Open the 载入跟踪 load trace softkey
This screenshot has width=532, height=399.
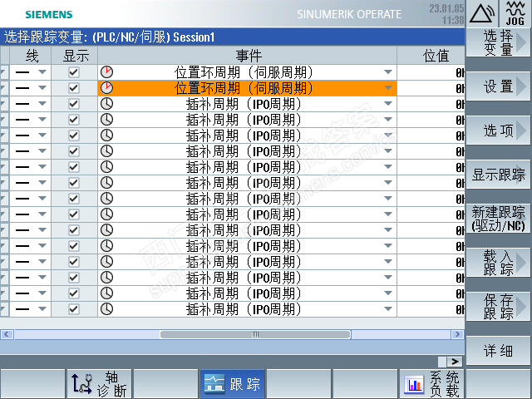(498, 263)
